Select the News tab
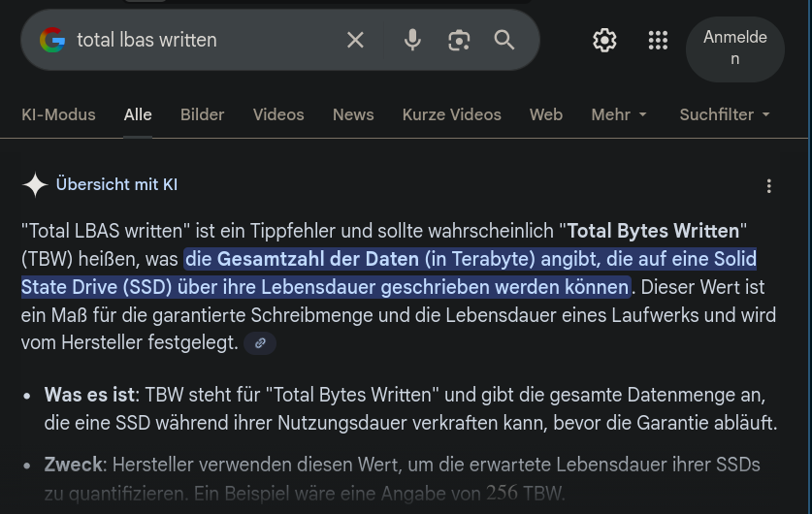Viewport: 812px width, 514px height. pyautogui.click(x=353, y=114)
